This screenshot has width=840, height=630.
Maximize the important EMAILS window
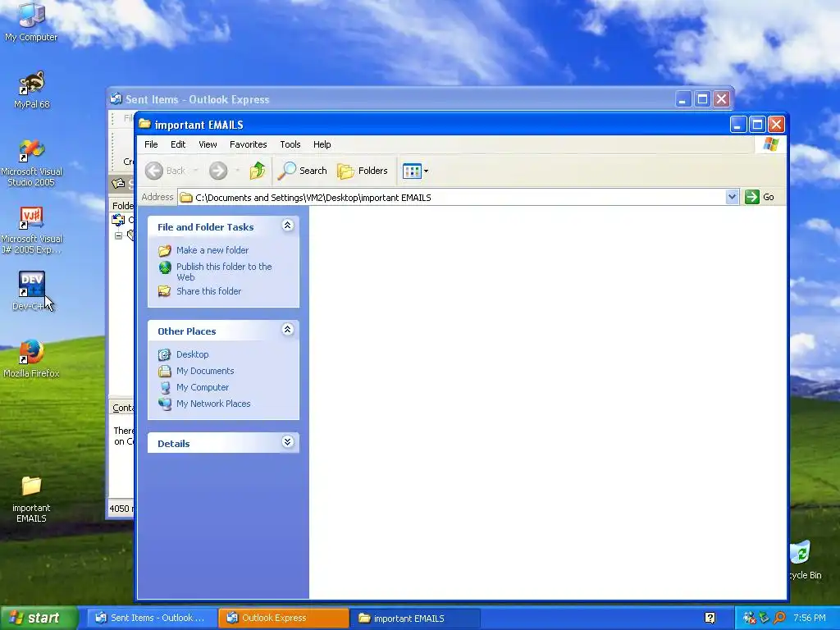[x=757, y=125]
